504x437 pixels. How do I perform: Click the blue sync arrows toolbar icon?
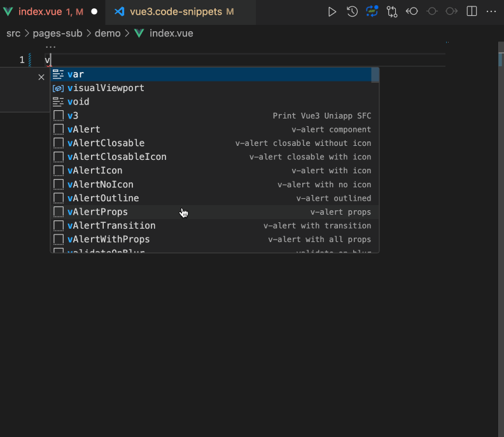[372, 11]
